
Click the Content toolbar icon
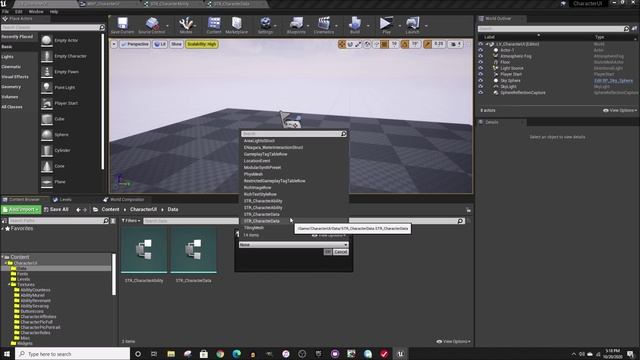[x=214, y=25]
